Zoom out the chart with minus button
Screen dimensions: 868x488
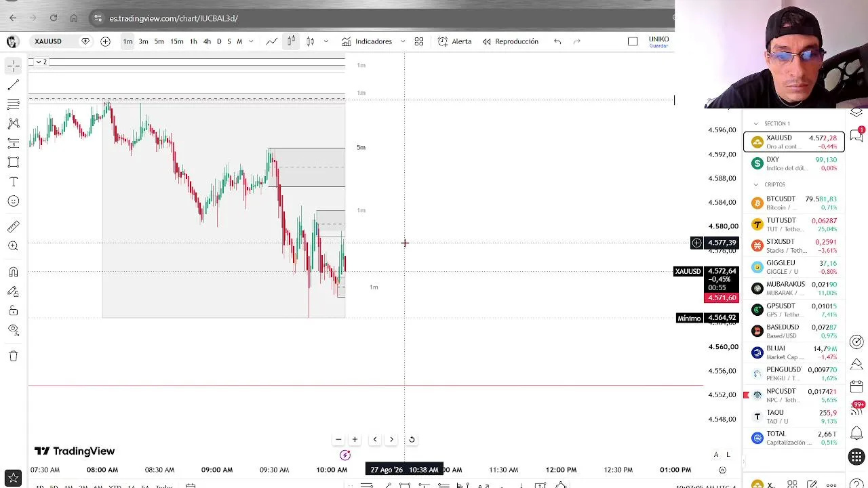click(338, 439)
